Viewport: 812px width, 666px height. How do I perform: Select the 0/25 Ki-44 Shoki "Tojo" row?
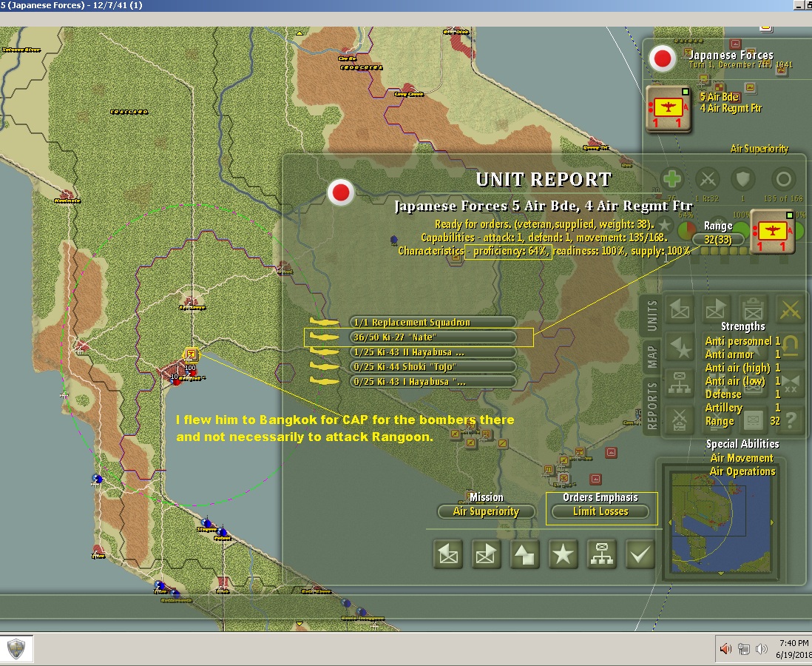pyautogui.click(x=433, y=367)
